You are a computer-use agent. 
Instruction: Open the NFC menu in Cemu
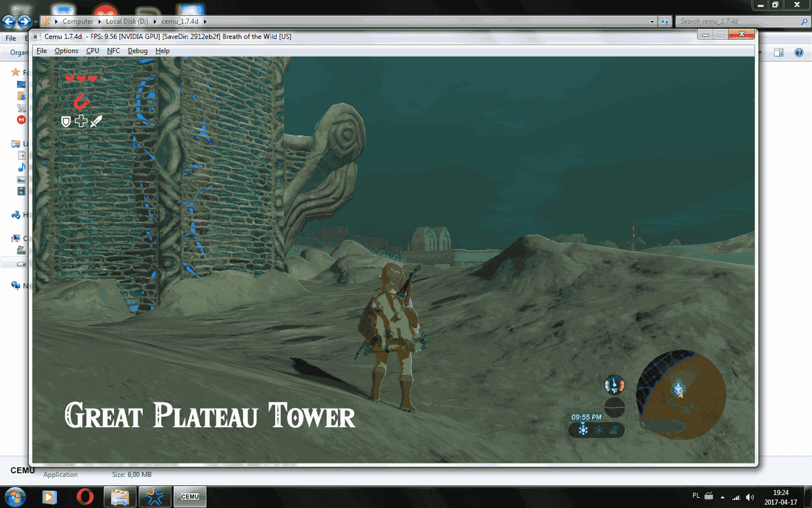click(113, 51)
